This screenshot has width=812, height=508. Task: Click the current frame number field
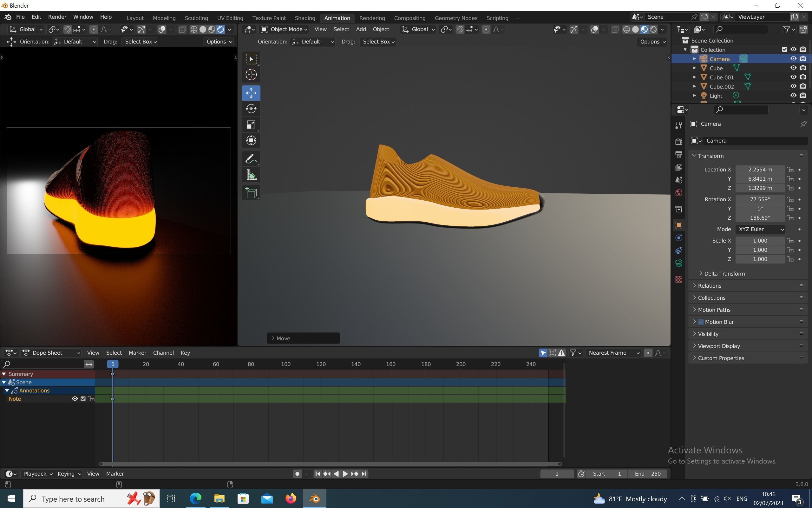point(557,474)
